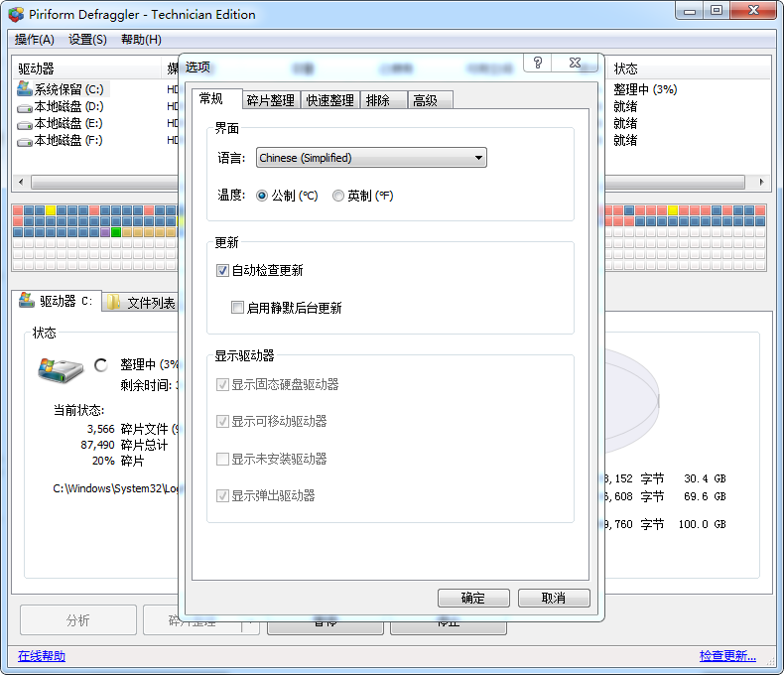Image resolution: width=784 pixels, height=675 pixels.
Task: Click the local disk F: drive icon
Action: point(25,142)
